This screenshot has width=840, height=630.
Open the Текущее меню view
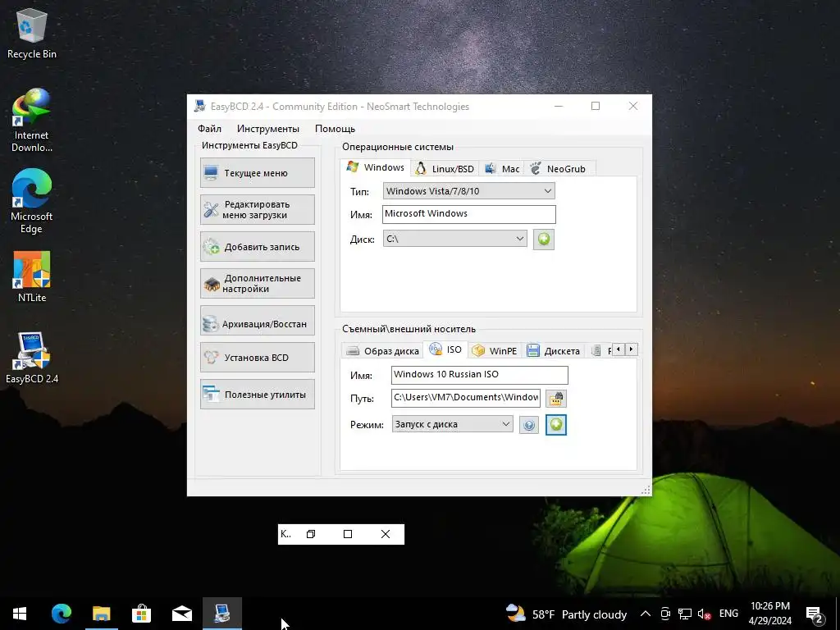click(257, 172)
